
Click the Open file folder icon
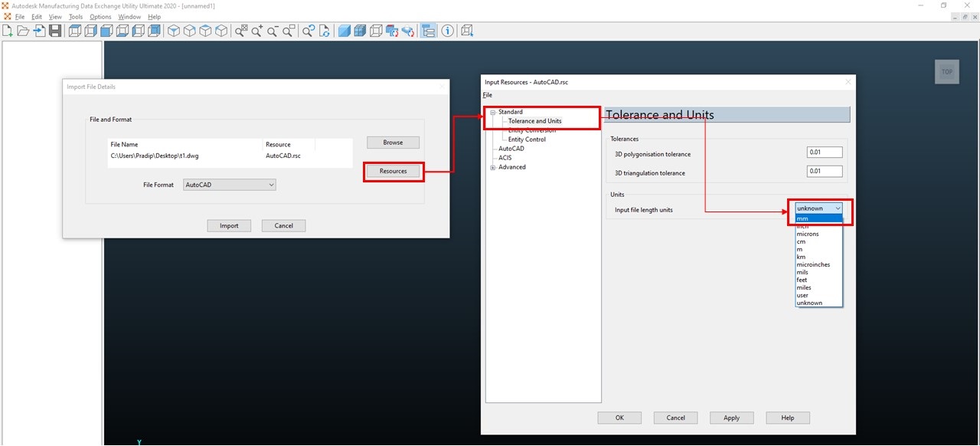coord(23,31)
